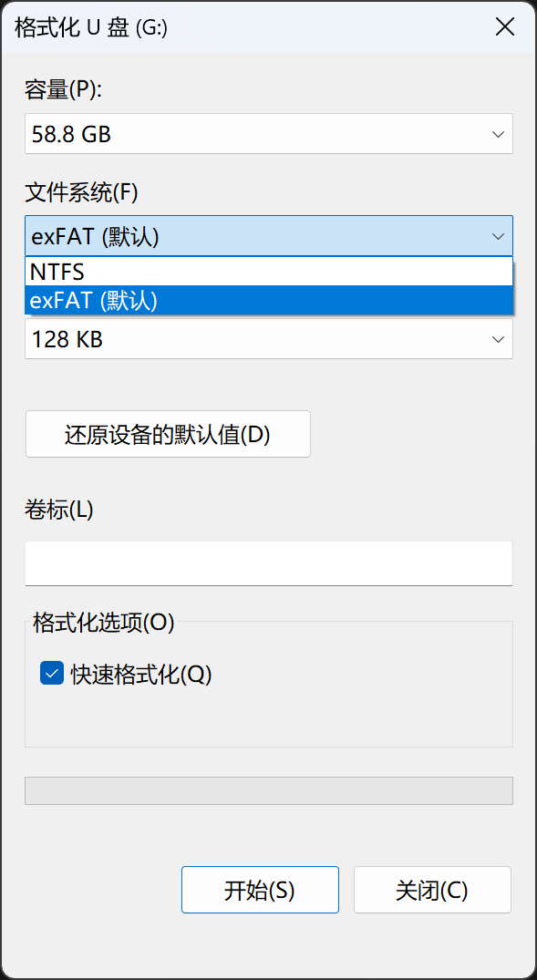This screenshot has width=537, height=980.
Task: Click 还原设备的默认值(D) button
Action: tap(168, 434)
